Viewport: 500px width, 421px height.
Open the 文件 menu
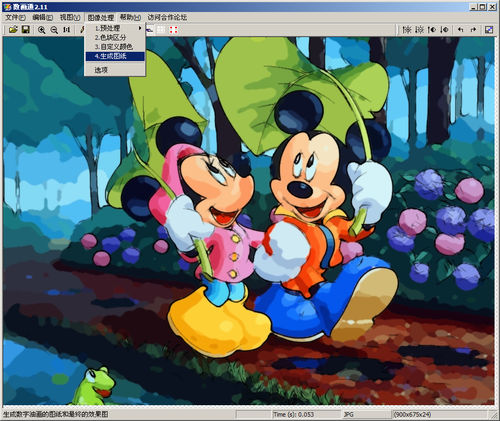tap(15, 17)
